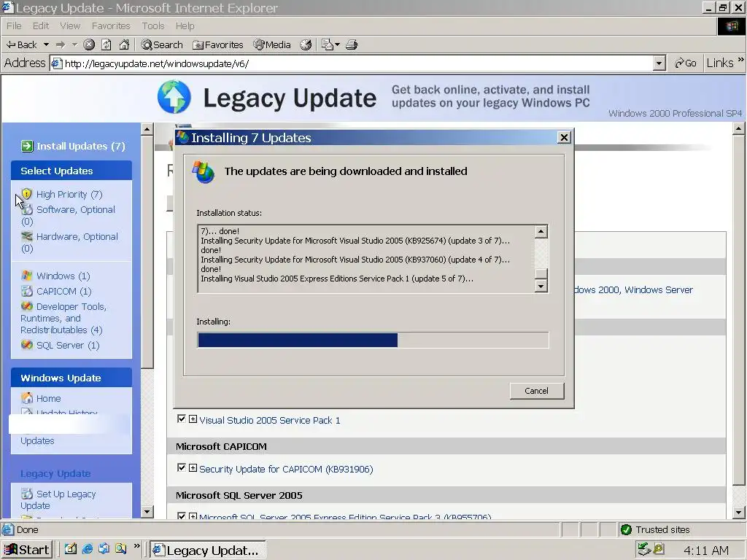Expand Visual Studio 2005 Service Pack 1 details
Screen dimensions: 747x560
click(x=193, y=419)
